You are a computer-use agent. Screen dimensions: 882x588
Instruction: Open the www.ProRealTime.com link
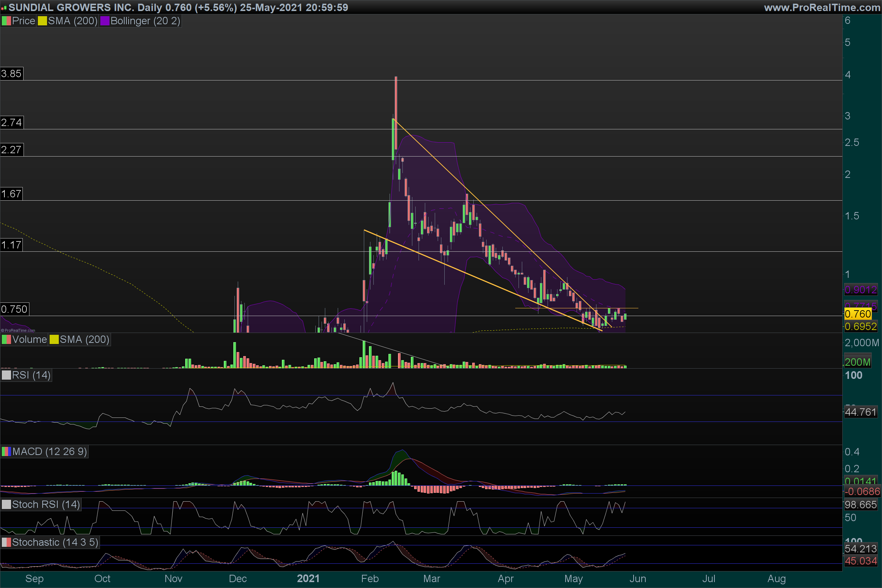pos(822,7)
